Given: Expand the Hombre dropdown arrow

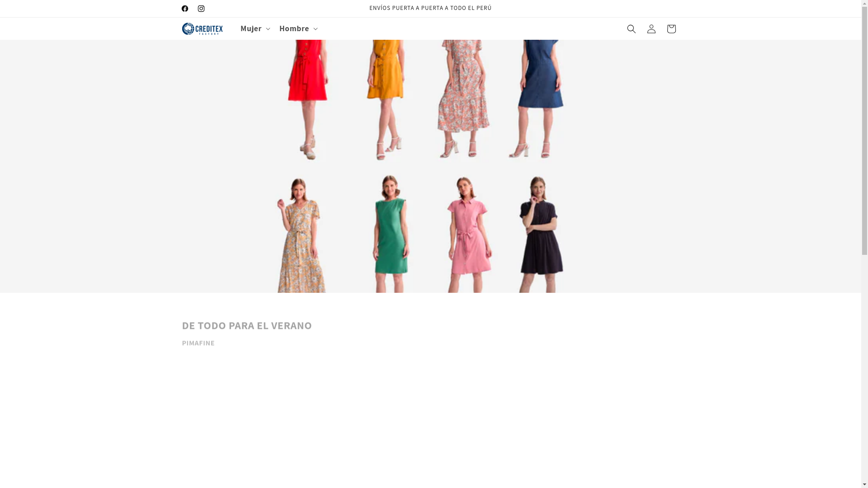Looking at the screenshot, I should click(x=315, y=29).
